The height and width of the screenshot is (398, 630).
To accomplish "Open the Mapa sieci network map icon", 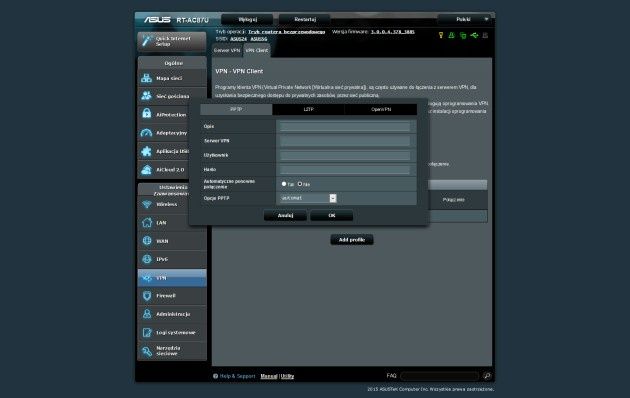I will click(147, 78).
